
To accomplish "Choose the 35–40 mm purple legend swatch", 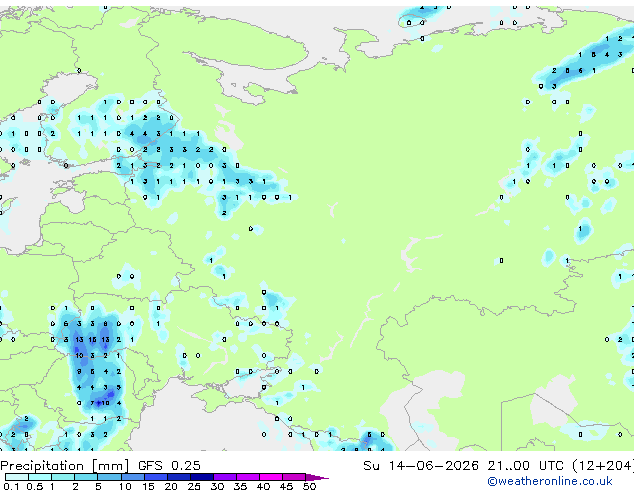I will (248, 477).
